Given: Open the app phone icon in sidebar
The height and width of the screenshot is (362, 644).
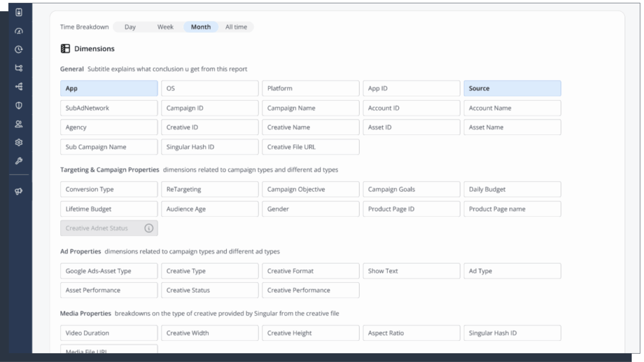Looking at the screenshot, I should (x=19, y=12).
